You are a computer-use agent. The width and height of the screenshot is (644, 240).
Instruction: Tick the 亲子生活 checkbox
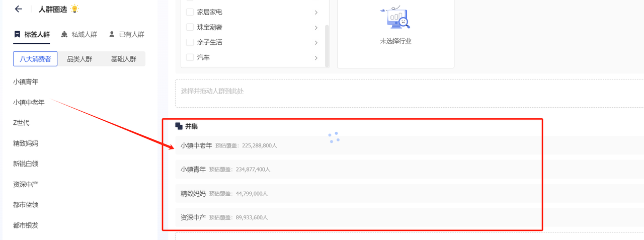coord(190,42)
